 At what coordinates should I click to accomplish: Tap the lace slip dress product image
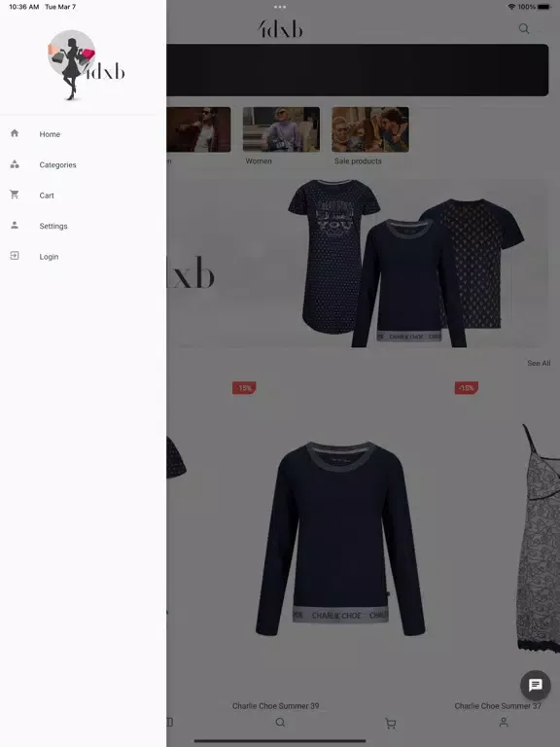(x=538, y=538)
